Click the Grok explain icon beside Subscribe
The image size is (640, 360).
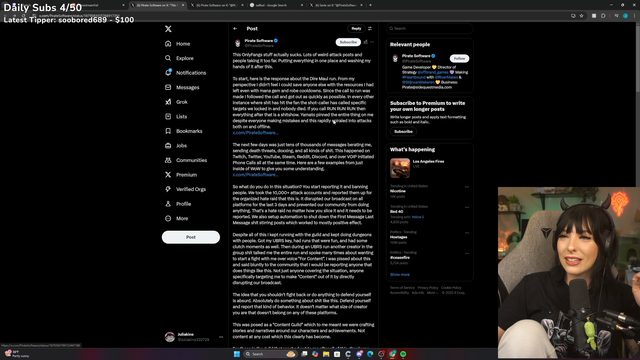pos(365,42)
